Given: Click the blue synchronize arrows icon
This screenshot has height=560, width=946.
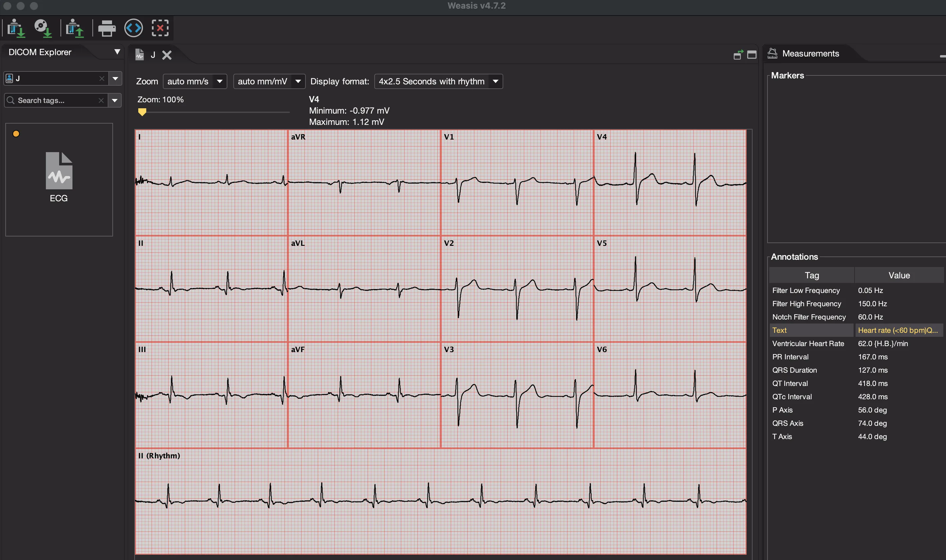Looking at the screenshot, I should (x=133, y=28).
